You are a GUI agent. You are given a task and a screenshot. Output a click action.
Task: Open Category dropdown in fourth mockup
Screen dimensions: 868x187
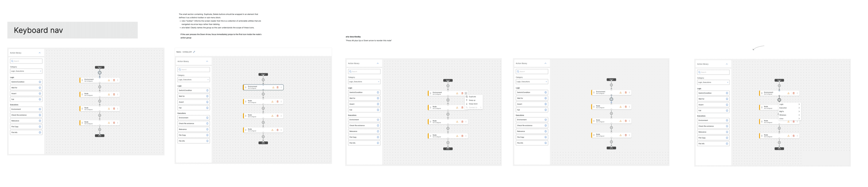tap(532, 82)
